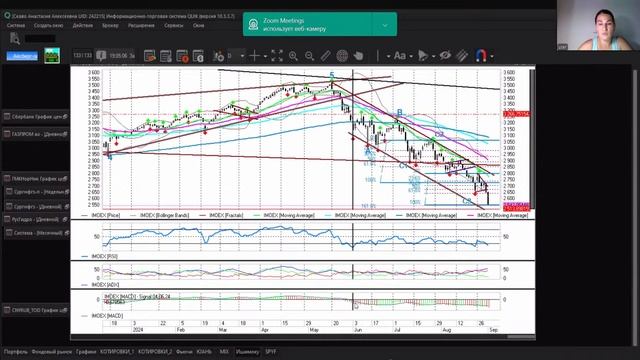Click the blue highlighted button on the left toolbar
The image size is (640, 360).
click(22, 56)
